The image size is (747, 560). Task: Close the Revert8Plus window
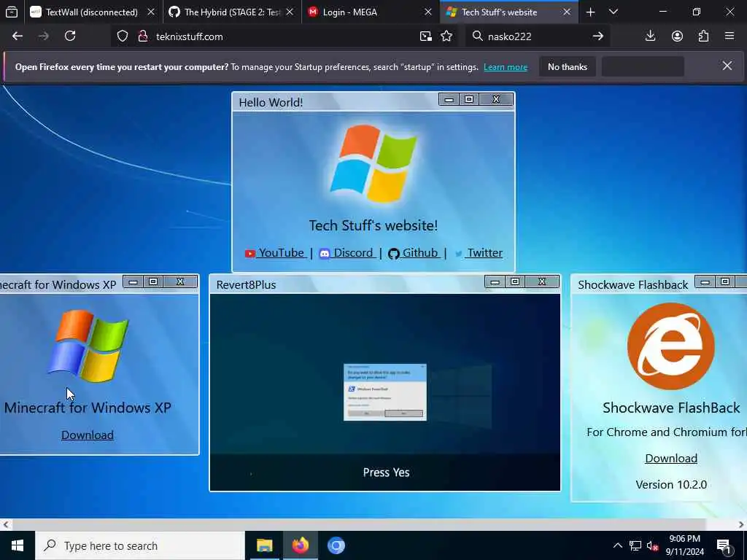[542, 282]
